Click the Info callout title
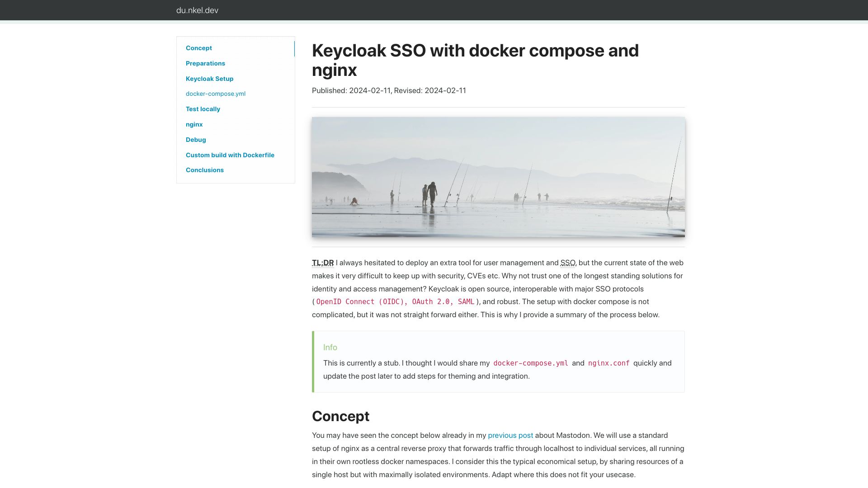 (330, 347)
